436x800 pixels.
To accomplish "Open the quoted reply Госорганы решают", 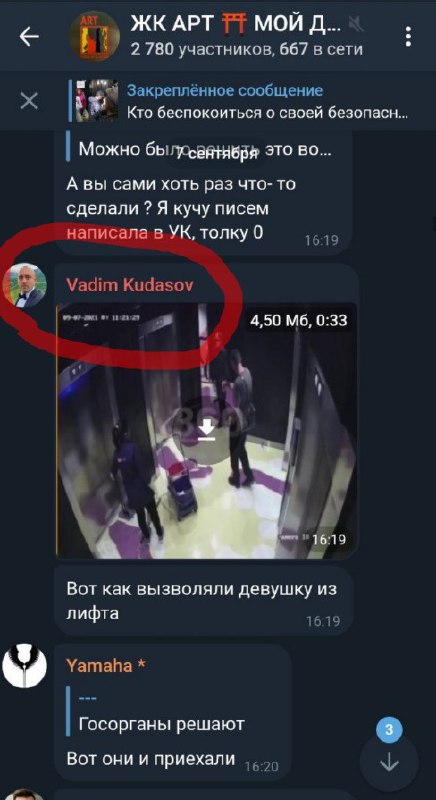I will click(161, 711).
